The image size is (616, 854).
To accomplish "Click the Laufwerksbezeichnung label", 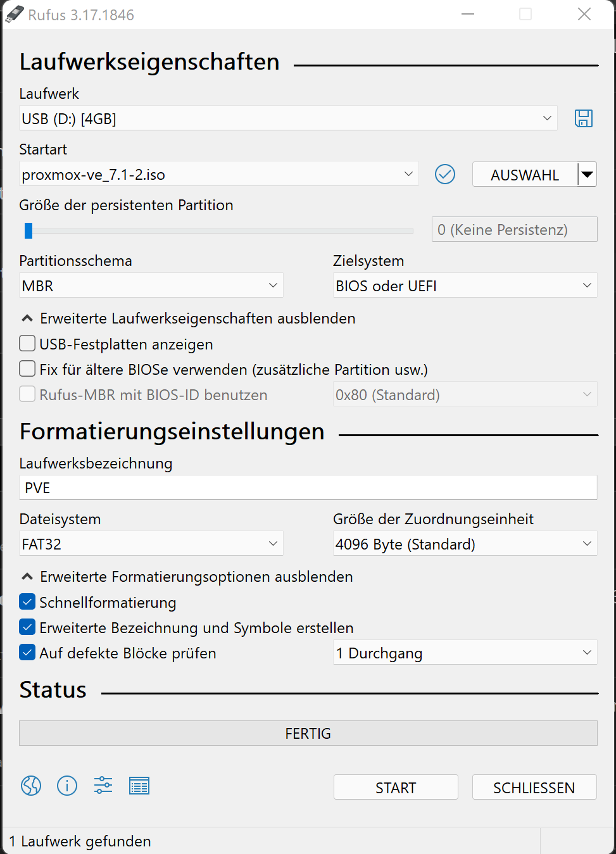I will tap(96, 463).
